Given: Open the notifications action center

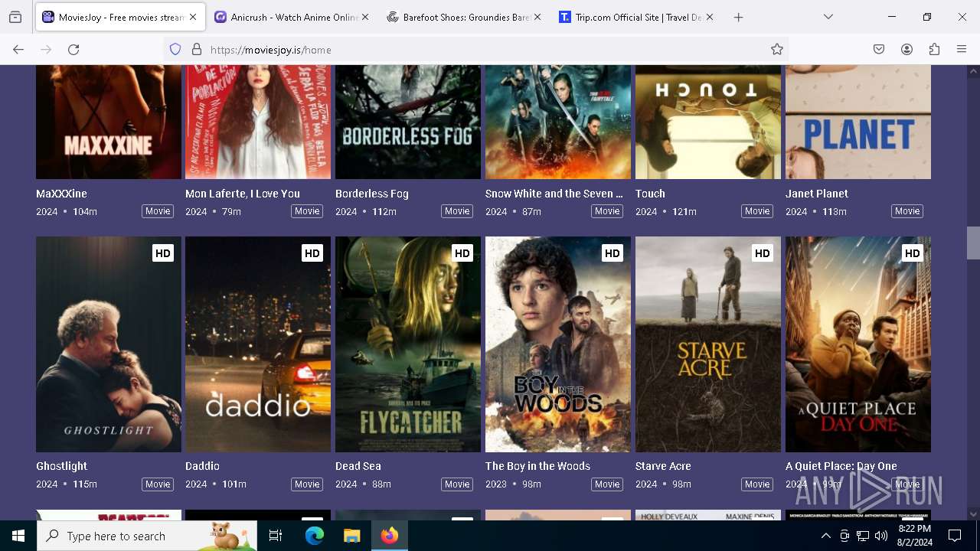Looking at the screenshot, I should click(x=955, y=536).
